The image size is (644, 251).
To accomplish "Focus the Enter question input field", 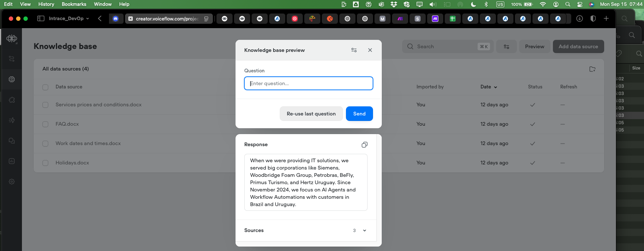I will click(x=309, y=83).
